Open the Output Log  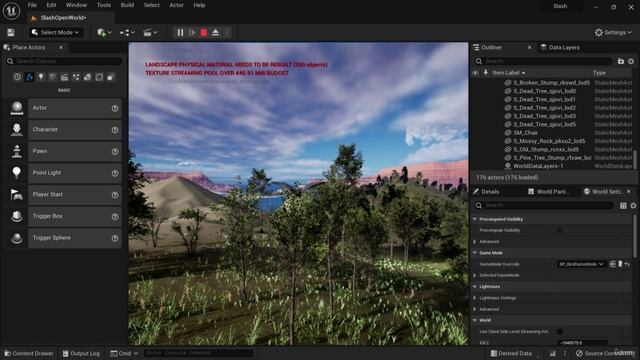pos(81,353)
